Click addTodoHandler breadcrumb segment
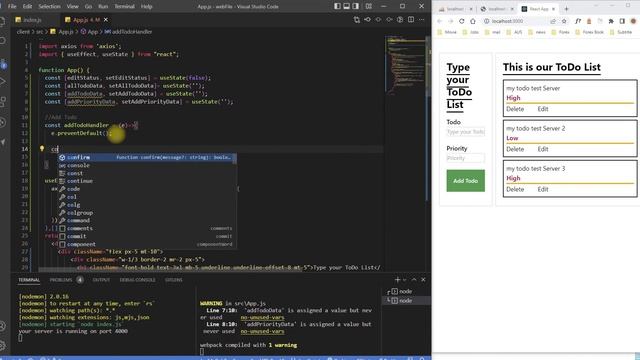The height and width of the screenshot is (360, 640). coord(132,31)
